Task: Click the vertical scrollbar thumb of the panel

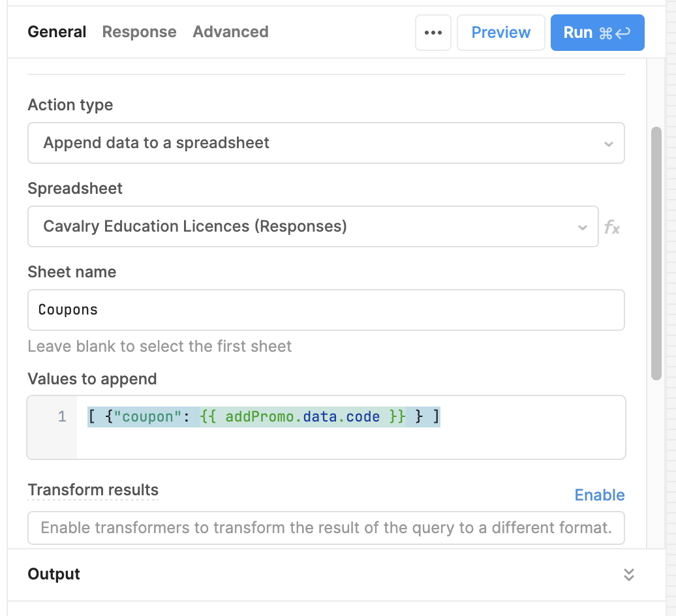Action: pos(656,253)
